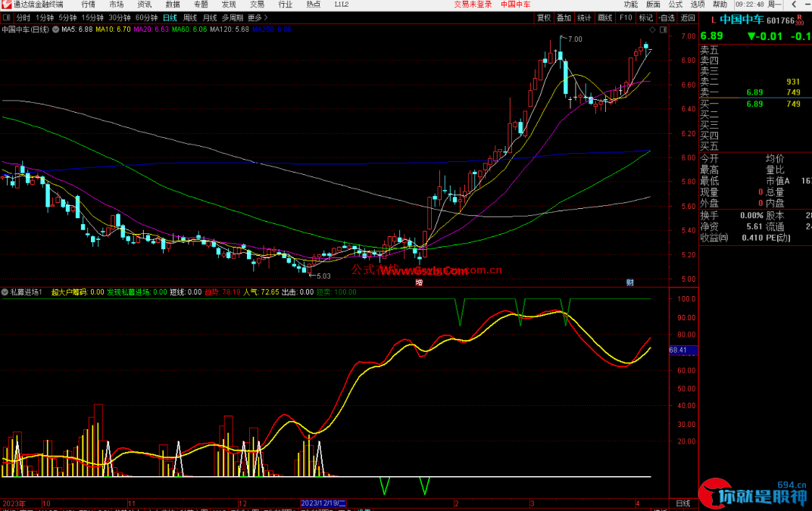Image resolution: width=812 pixels, height=511 pixels.
Task: Switch to the 5分钟 period
Action: 67,17
